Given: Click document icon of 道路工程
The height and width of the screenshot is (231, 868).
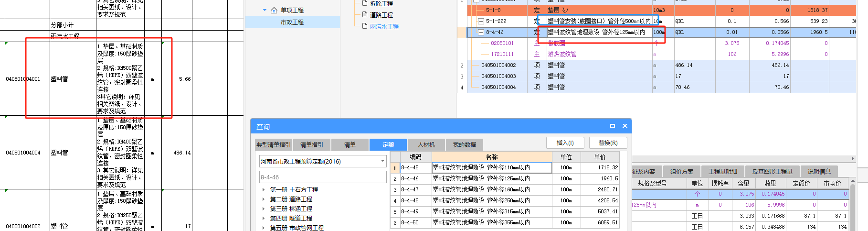Looking at the screenshot, I should point(365,15).
